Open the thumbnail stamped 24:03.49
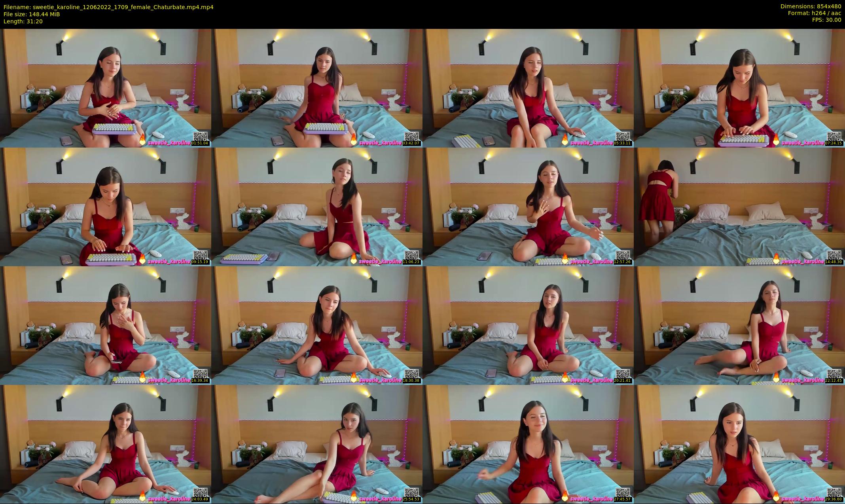 (x=106, y=444)
